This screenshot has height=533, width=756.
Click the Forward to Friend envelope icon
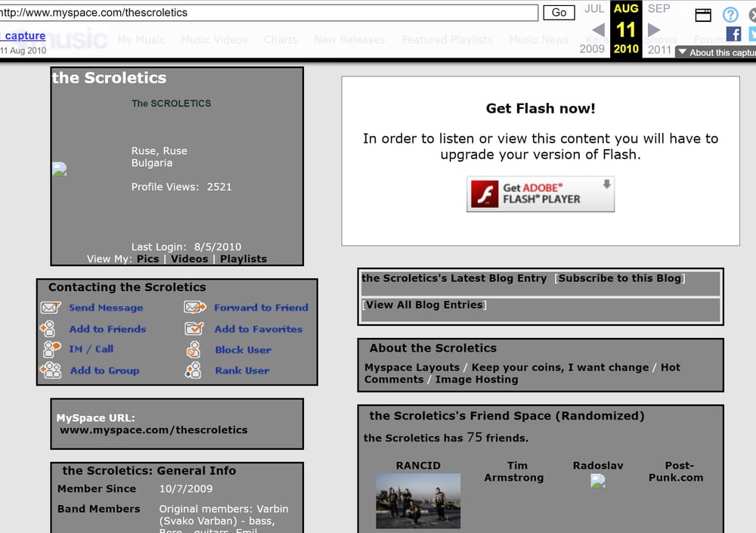pos(195,307)
